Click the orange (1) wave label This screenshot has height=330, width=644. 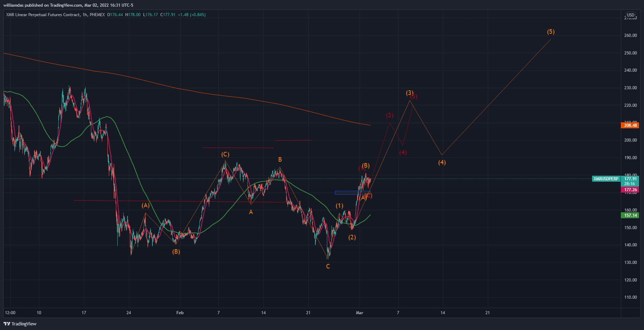click(339, 206)
